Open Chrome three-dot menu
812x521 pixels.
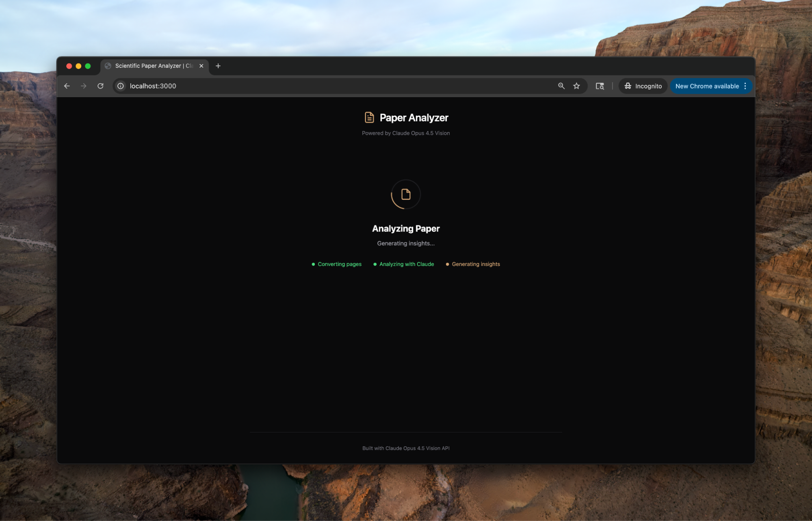[x=745, y=86]
